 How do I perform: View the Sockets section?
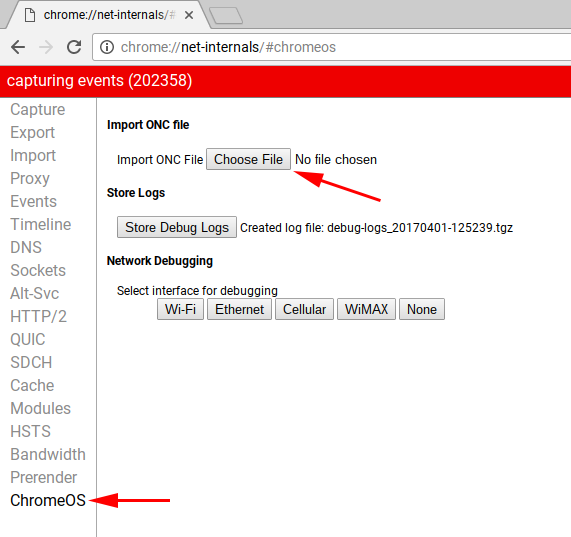coord(38,270)
